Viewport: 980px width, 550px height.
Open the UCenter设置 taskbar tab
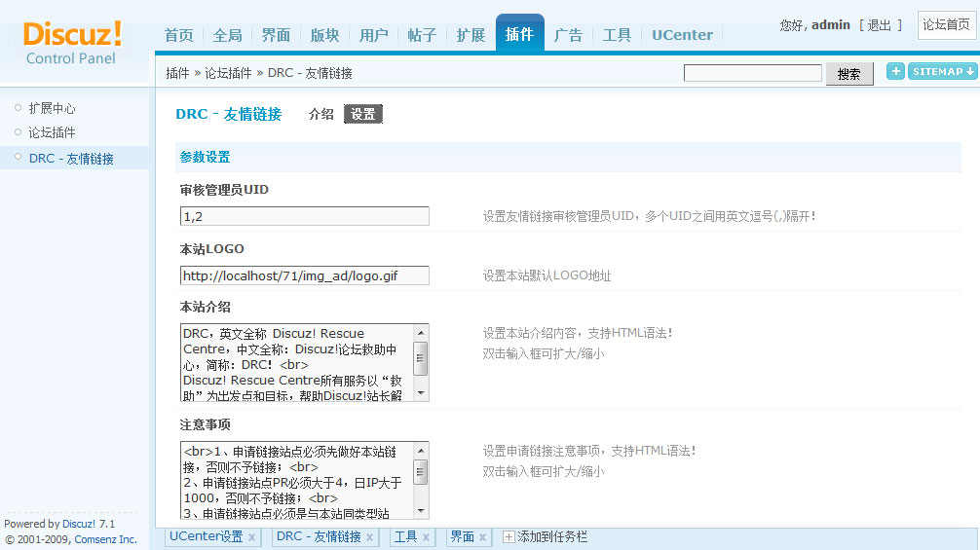207,536
